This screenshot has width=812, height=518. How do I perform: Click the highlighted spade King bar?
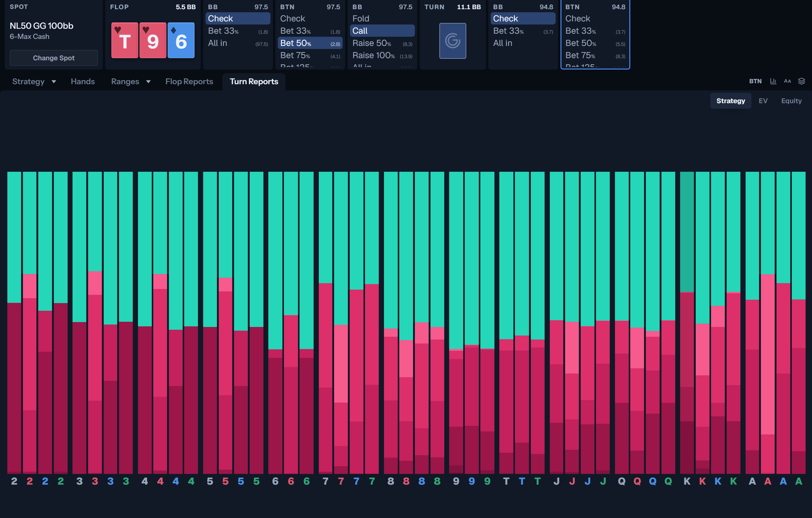(687, 322)
